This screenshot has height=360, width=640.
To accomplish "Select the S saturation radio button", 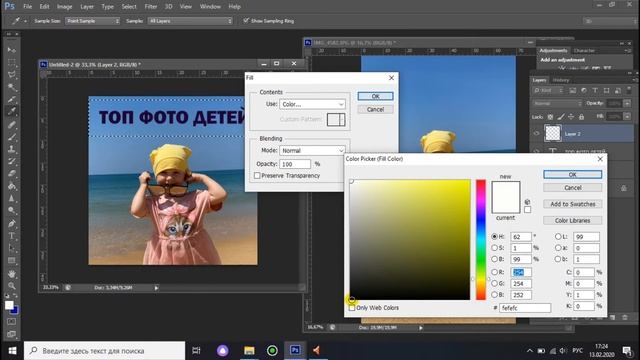I will pyautogui.click(x=495, y=248).
